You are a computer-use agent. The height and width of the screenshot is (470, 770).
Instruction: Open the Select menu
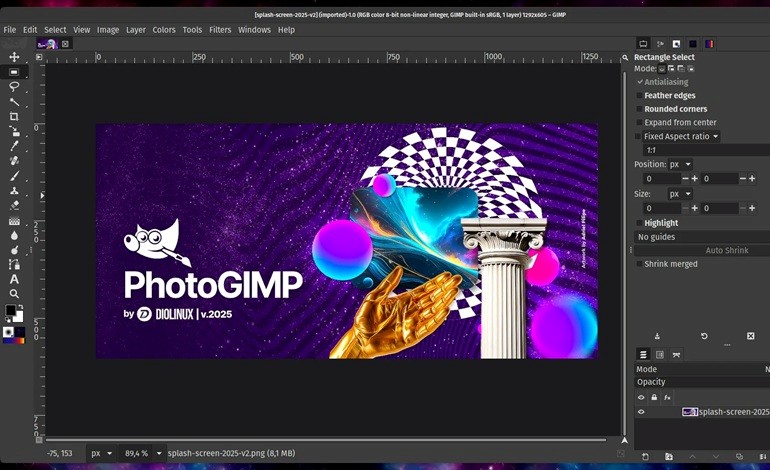(x=55, y=29)
